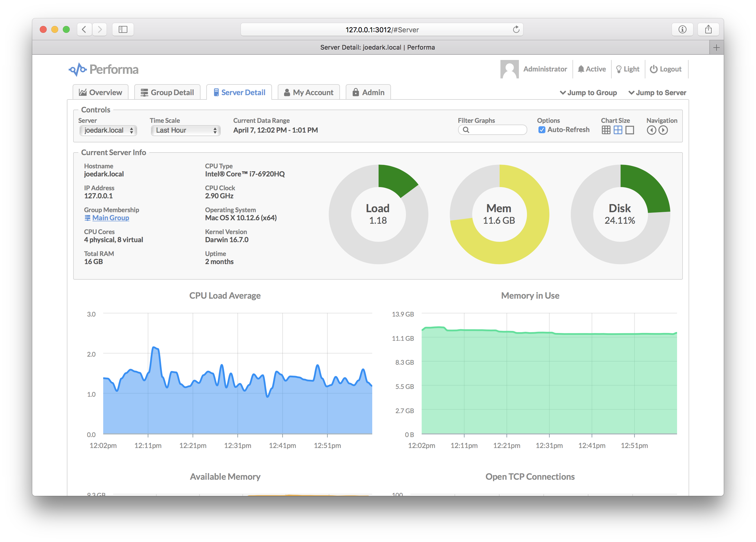Toggle the Light theme switch
Screen dimensions: 756x542
(x=628, y=69)
